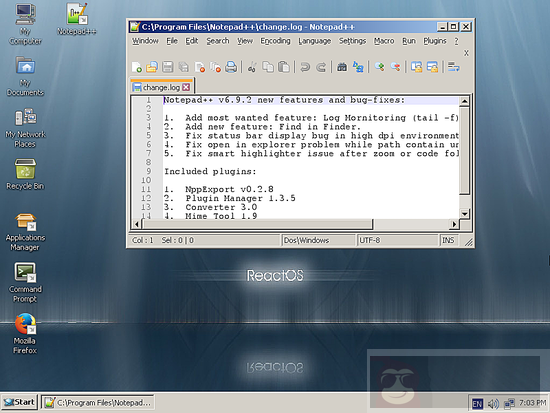Click the Paste clipboard icon
Screen dimensions: 550x413
[283, 67]
